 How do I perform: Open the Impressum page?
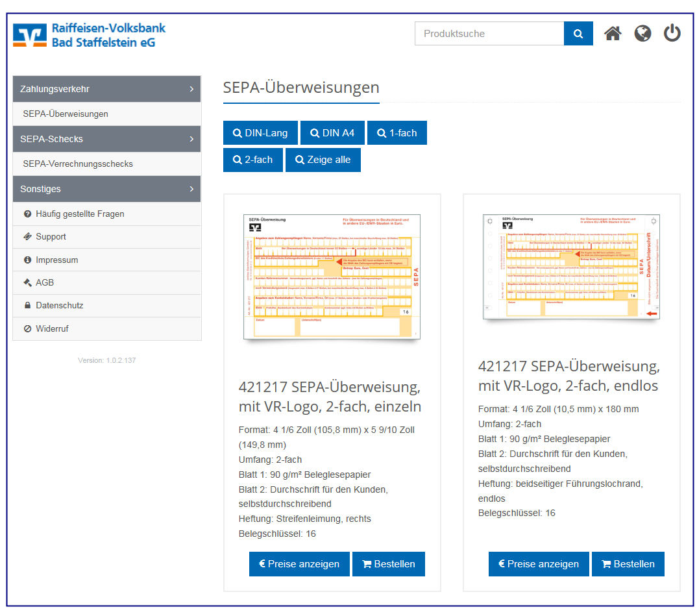106,260
